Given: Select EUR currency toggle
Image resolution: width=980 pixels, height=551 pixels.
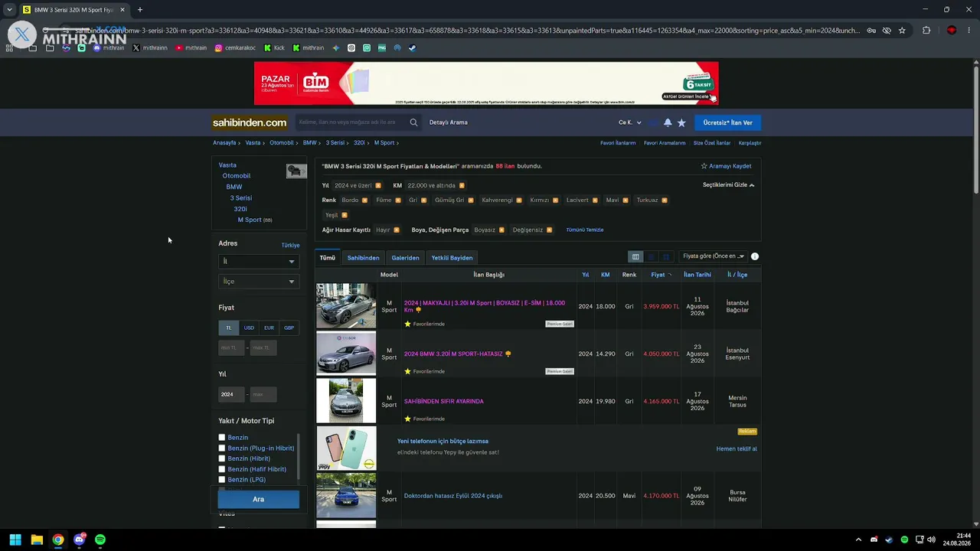Looking at the screenshot, I should pos(269,328).
